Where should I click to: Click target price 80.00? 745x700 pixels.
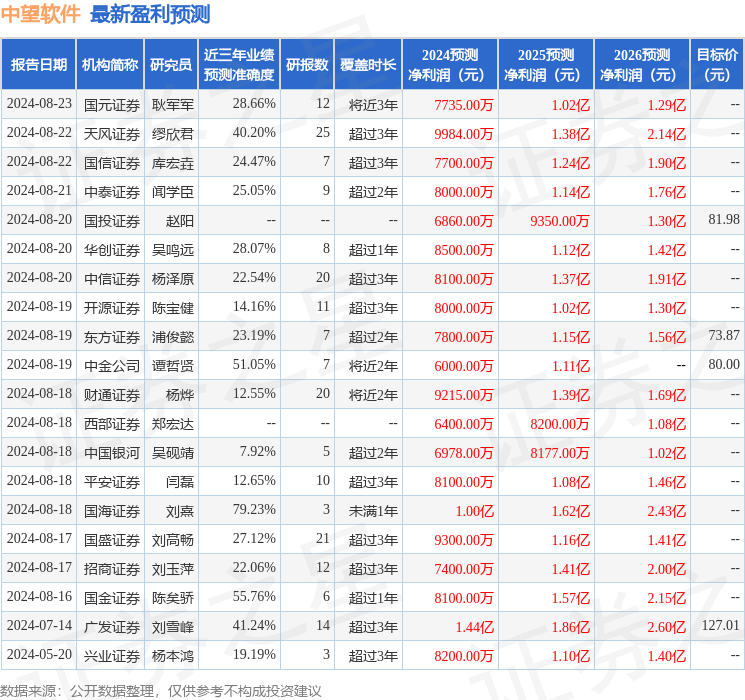[x=724, y=364]
